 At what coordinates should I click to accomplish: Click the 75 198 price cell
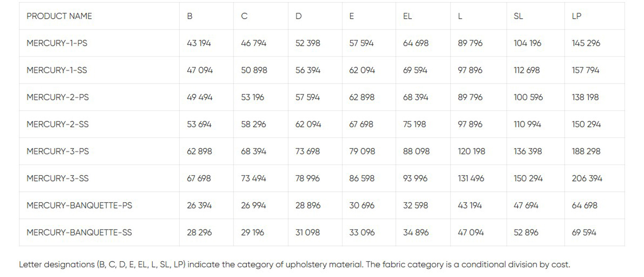(x=415, y=124)
